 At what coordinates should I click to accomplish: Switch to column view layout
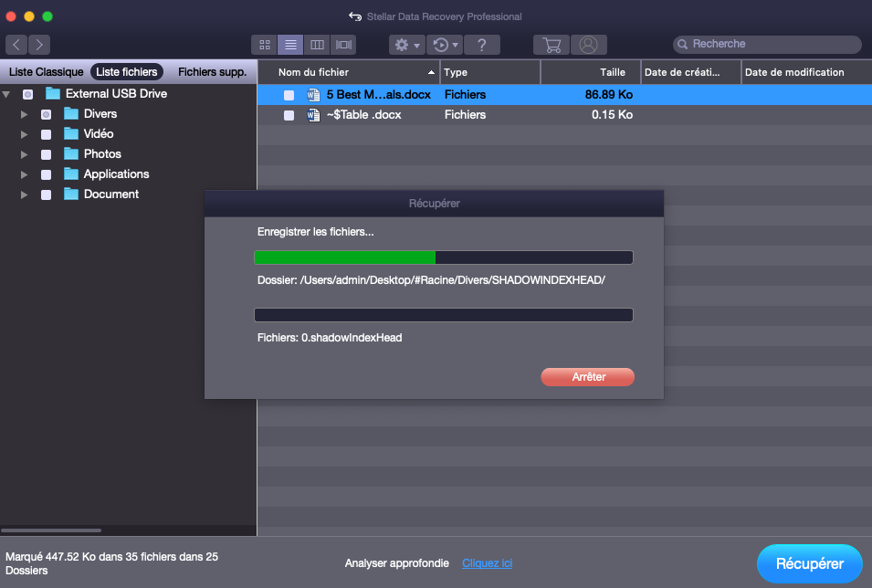[x=317, y=45]
